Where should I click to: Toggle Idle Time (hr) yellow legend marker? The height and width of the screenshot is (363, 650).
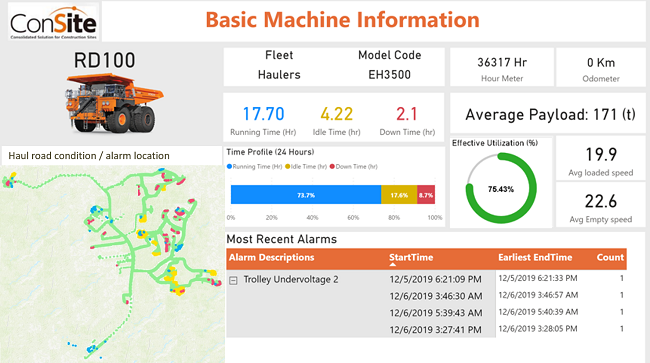click(288, 167)
